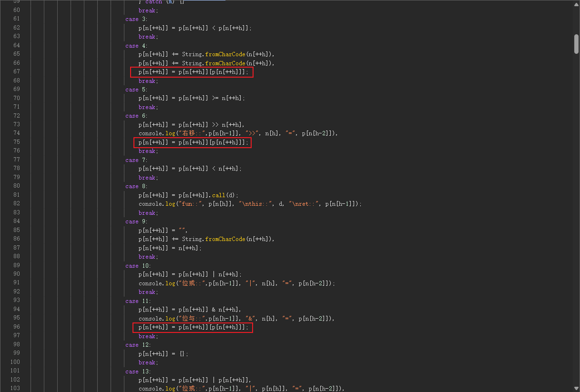Screen dimensions: 580x392
Task: Click the "case 13:" label
Action: coord(138,372)
